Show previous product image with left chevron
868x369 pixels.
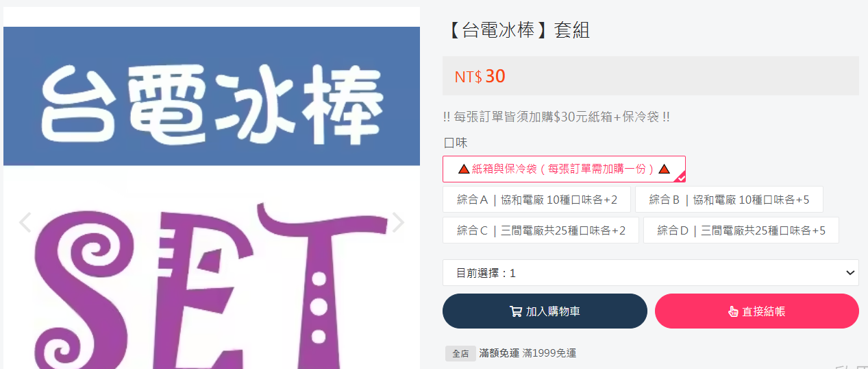click(25, 222)
